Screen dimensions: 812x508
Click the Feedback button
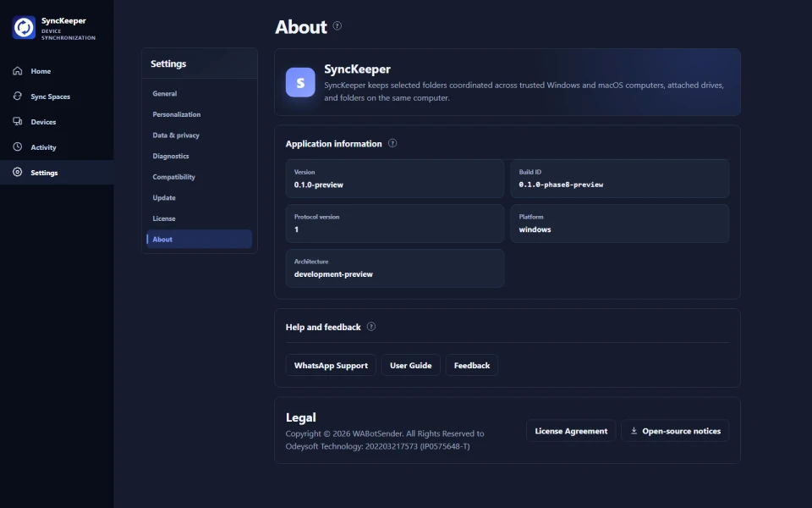click(472, 365)
